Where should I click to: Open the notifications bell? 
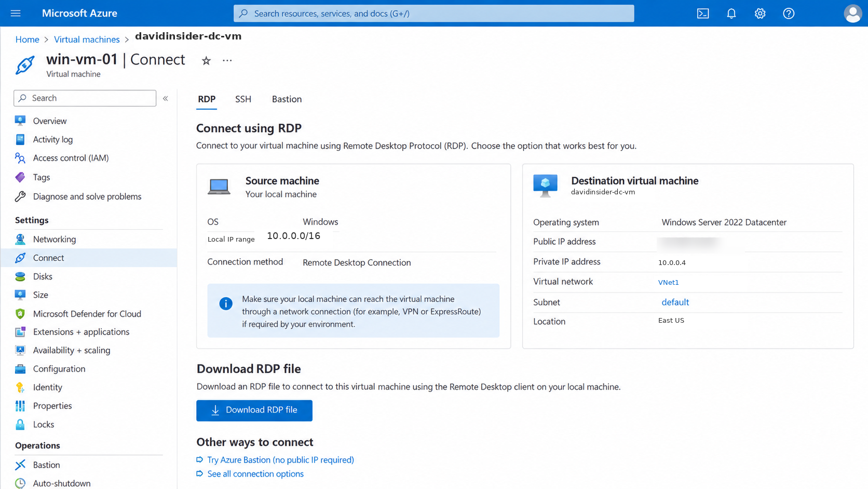(731, 14)
